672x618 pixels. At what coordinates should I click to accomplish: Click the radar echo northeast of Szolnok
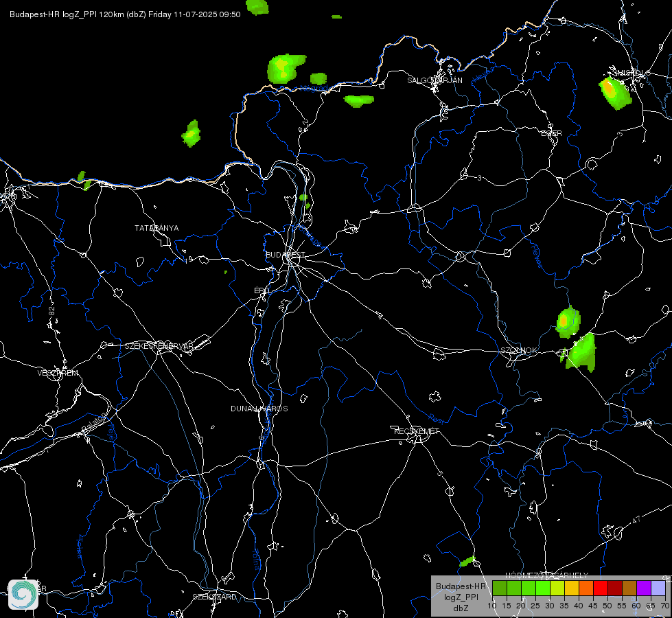click(x=568, y=321)
